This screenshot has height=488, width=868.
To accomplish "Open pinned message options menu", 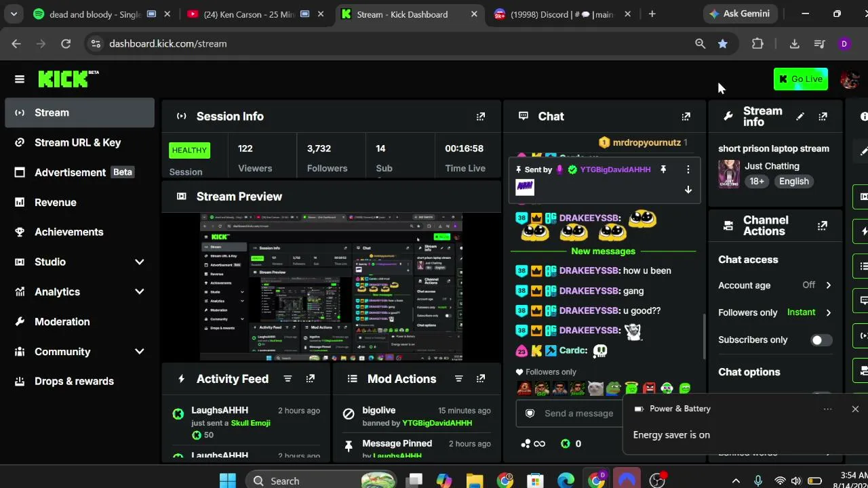I will pos(688,169).
